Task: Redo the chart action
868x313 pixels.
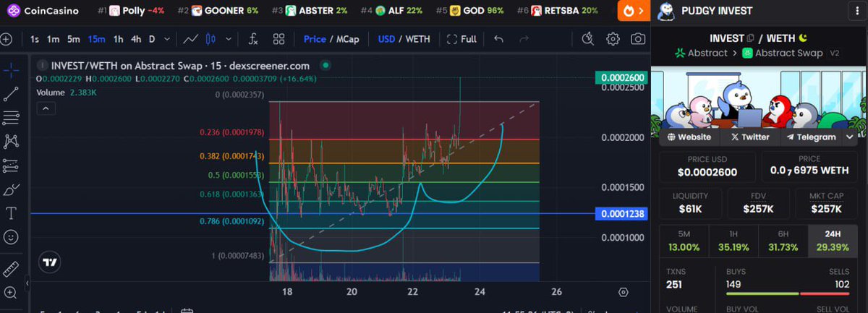Action: tap(524, 39)
